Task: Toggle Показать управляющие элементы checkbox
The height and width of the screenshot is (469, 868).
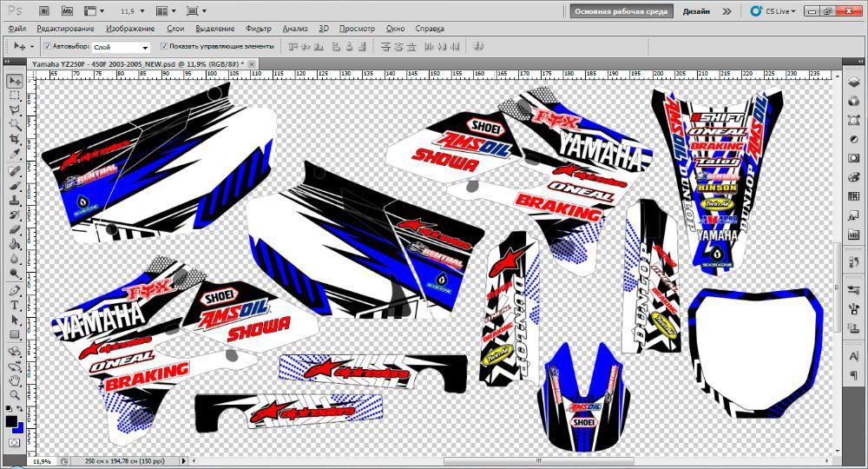Action: click(164, 47)
